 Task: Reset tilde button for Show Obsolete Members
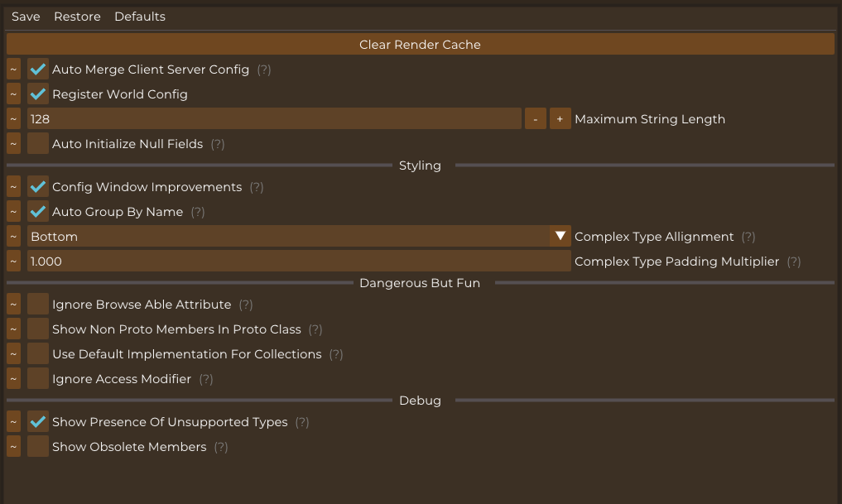point(13,447)
